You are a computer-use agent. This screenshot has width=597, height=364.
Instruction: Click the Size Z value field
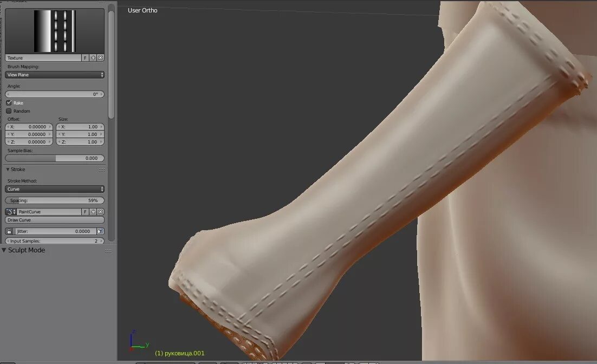pyautogui.click(x=80, y=141)
